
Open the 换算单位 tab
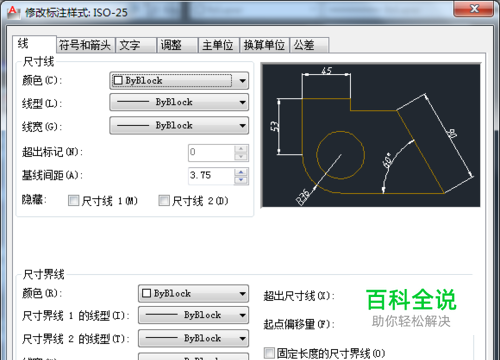[264, 45]
